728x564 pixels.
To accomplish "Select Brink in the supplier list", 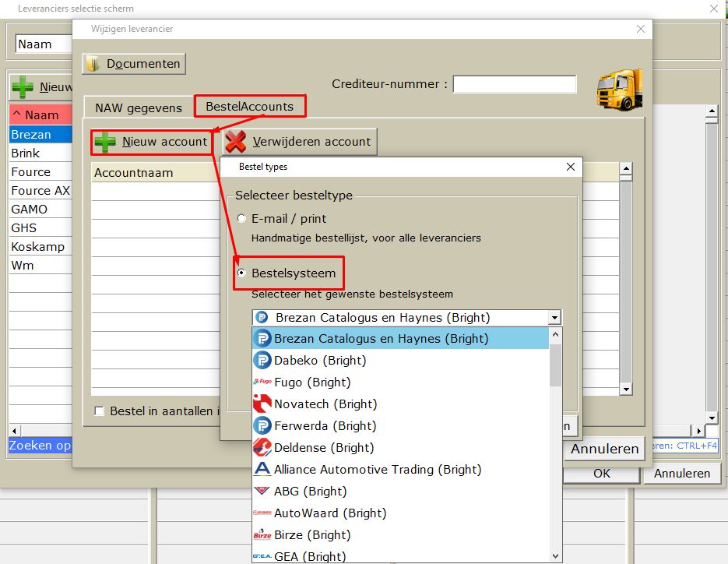I will tap(40, 153).
